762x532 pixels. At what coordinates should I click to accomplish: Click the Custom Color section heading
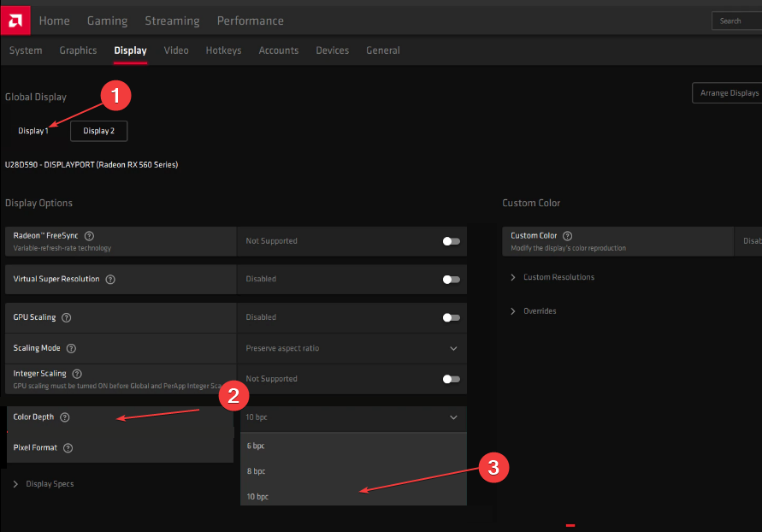click(531, 203)
